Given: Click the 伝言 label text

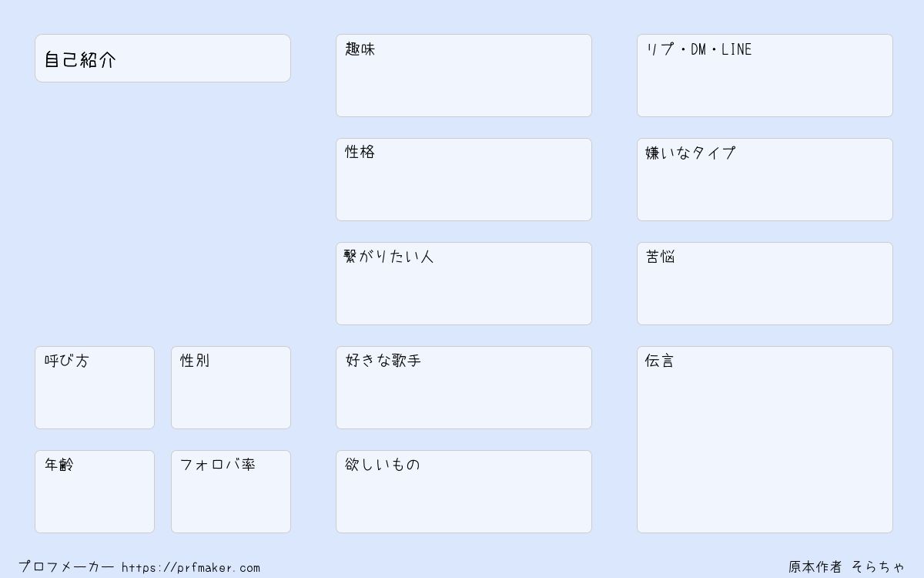Looking at the screenshot, I should (x=660, y=361).
